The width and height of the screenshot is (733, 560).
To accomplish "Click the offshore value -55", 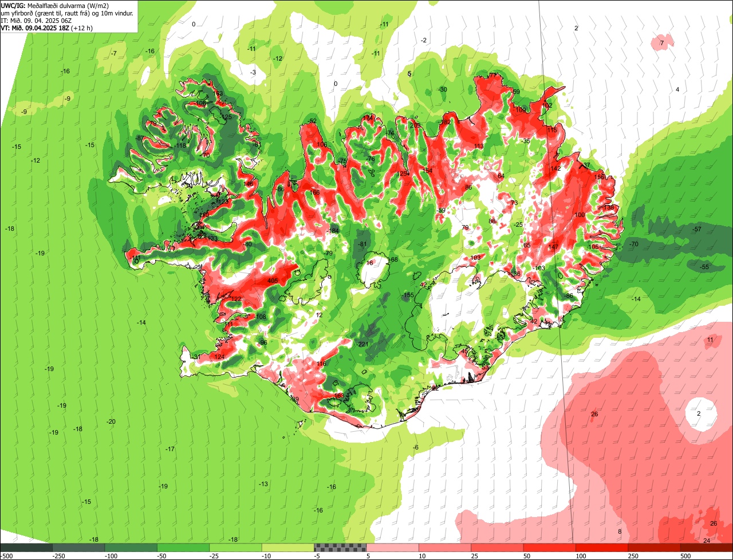I will tap(704, 267).
